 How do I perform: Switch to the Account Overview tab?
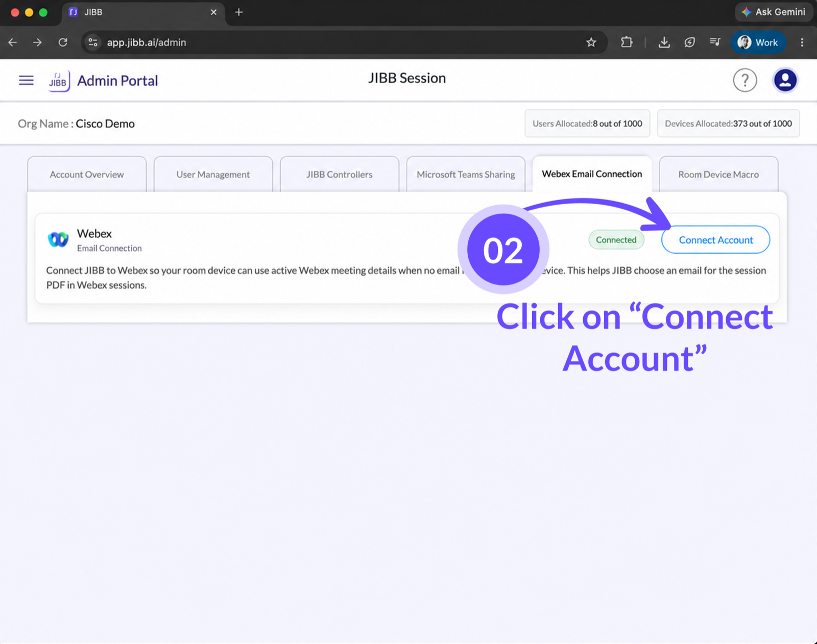(87, 175)
